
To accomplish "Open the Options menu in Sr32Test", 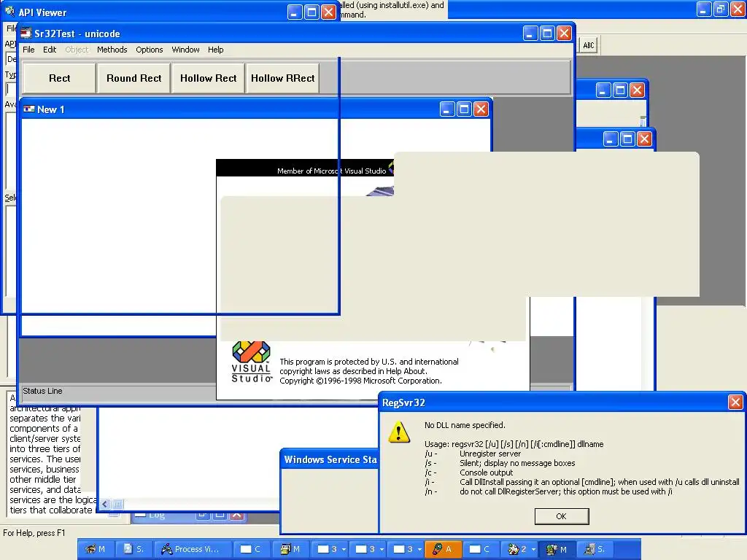I will click(x=149, y=50).
